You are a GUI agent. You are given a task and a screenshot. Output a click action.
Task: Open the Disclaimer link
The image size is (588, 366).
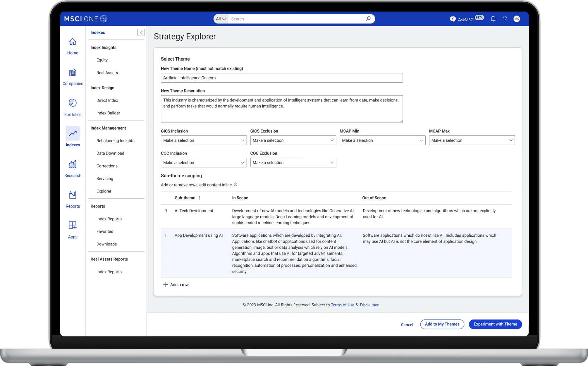369,305
